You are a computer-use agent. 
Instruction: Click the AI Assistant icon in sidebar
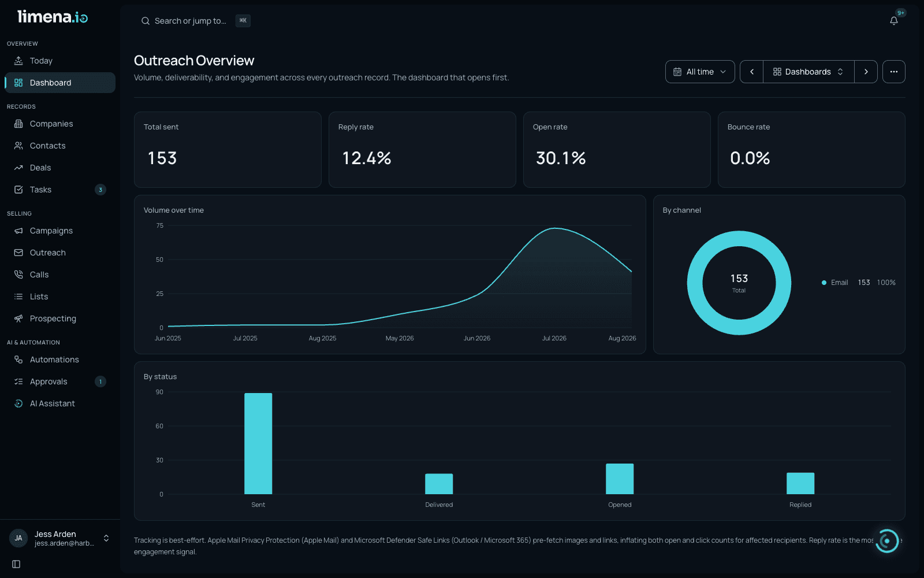(x=18, y=403)
